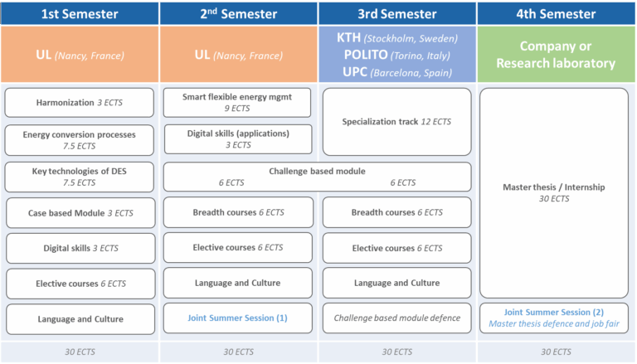Open Joint Summer Session (1) link
Image resolution: width=637 pixels, height=364 pixels.
(x=237, y=318)
